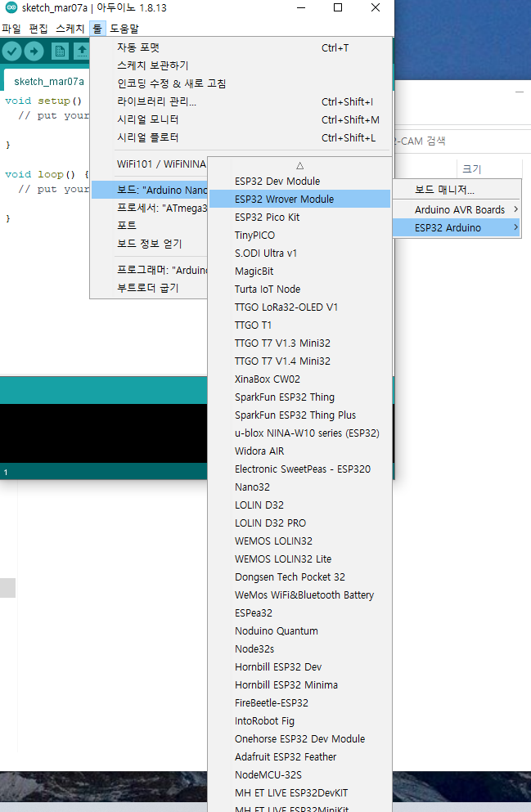Click the Open sketch up-arrow icon

tap(81, 52)
